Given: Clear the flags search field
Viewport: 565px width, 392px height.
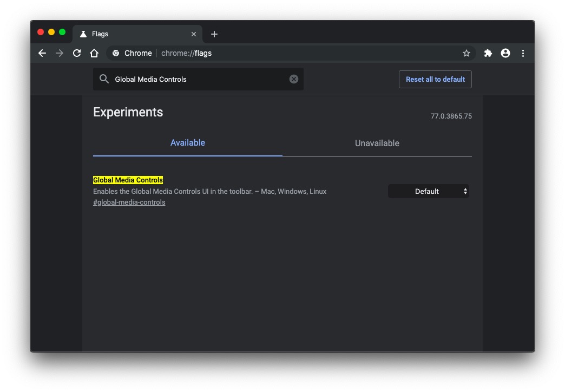Looking at the screenshot, I should coord(293,79).
